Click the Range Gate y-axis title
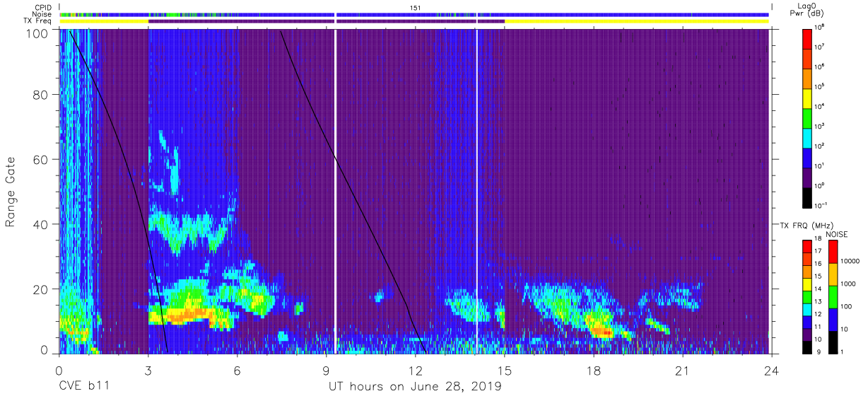The height and width of the screenshot is (401, 868). (11, 192)
